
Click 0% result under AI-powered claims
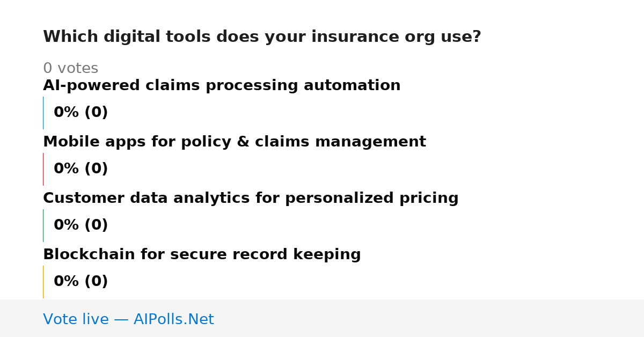(x=80, y=113)
